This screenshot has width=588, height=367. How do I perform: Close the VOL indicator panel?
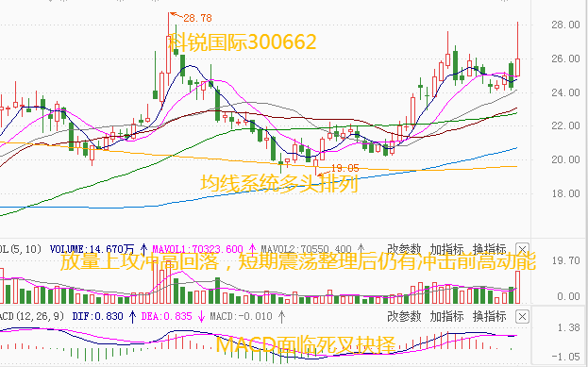[522, 248]
